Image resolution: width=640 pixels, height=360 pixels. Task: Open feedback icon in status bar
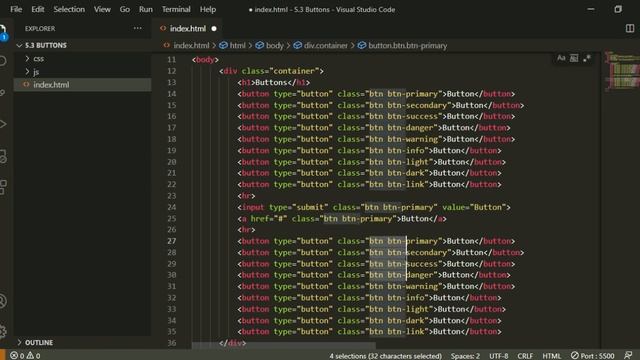coord(628,355)
